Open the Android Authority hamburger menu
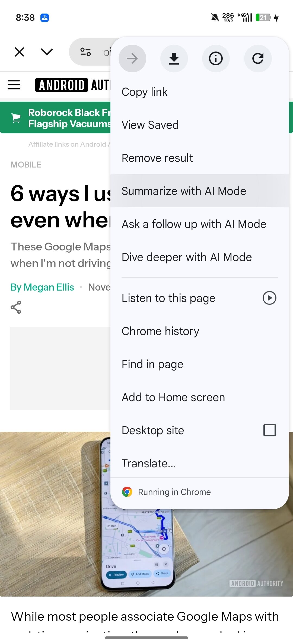Image resolution: width=293 pixels, height=644 pixels. [14, 85]
